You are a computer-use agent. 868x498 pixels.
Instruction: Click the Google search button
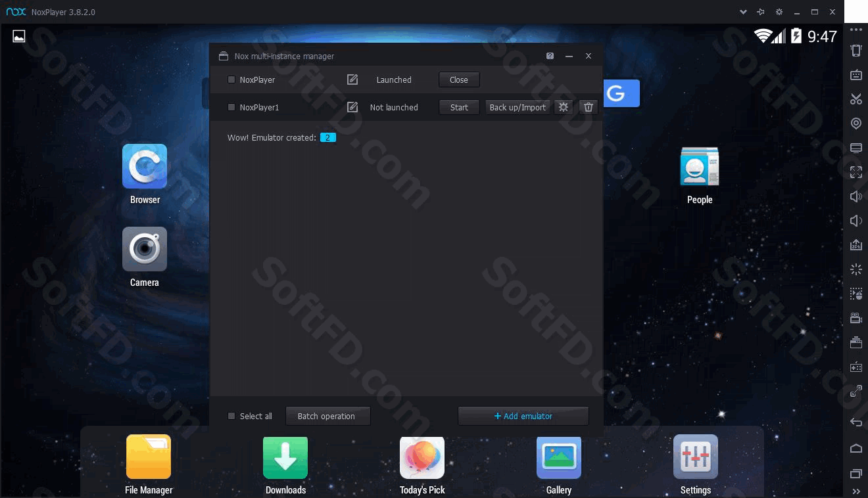621,93
